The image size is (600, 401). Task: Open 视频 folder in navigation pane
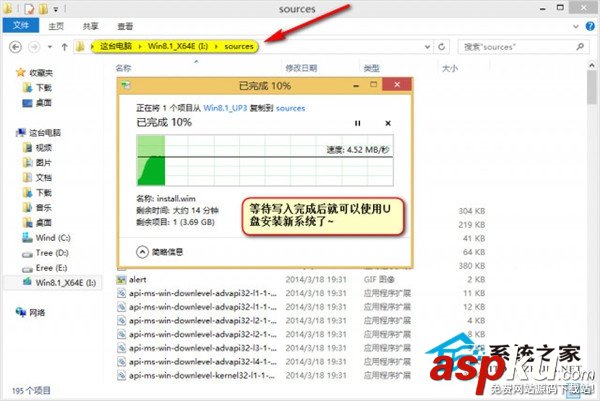(38, 148)
